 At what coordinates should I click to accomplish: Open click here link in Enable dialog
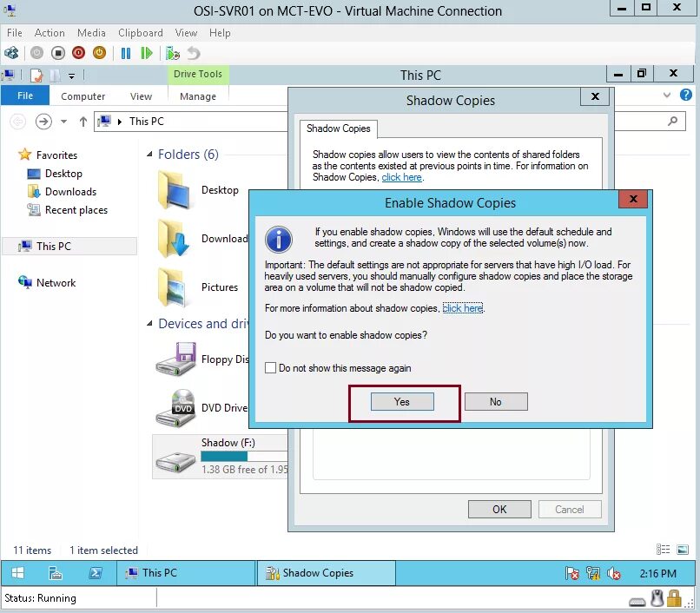pos(463,308)
